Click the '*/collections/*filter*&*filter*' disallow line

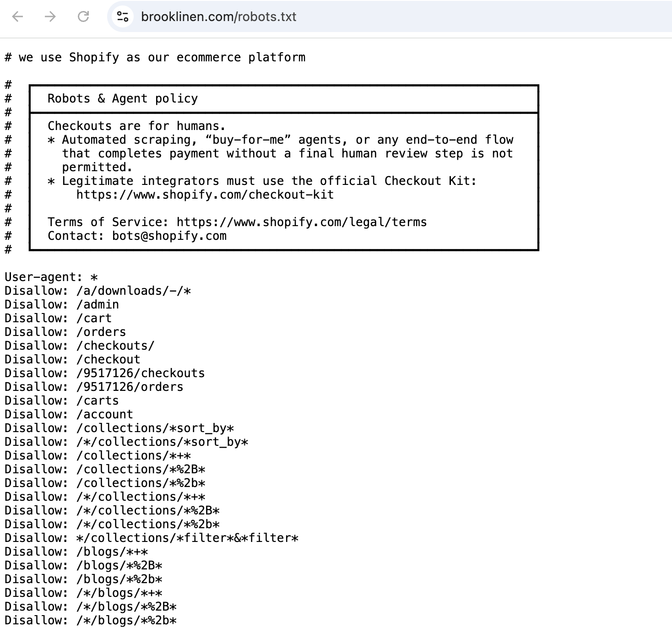pyautogui.click(x=152, y=538)
